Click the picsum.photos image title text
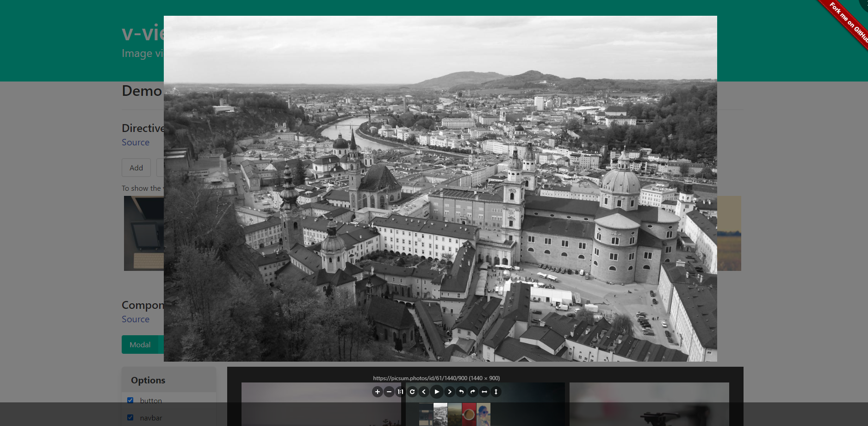The height and width of the screenshot is (426, 868). (436, 378)
